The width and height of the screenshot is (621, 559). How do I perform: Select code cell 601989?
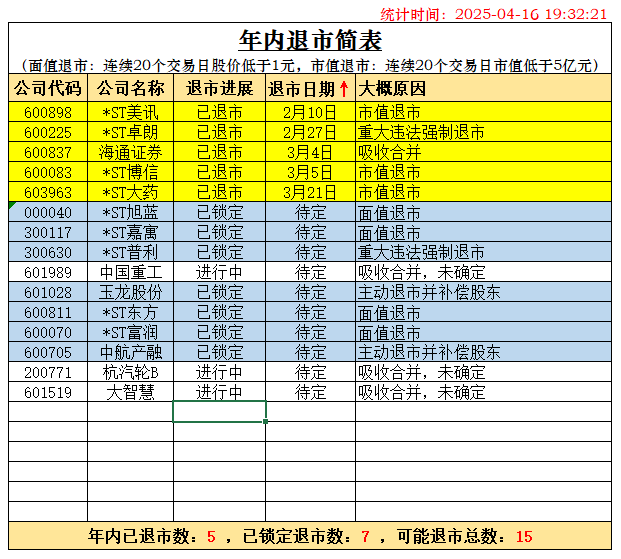point(48,272)
